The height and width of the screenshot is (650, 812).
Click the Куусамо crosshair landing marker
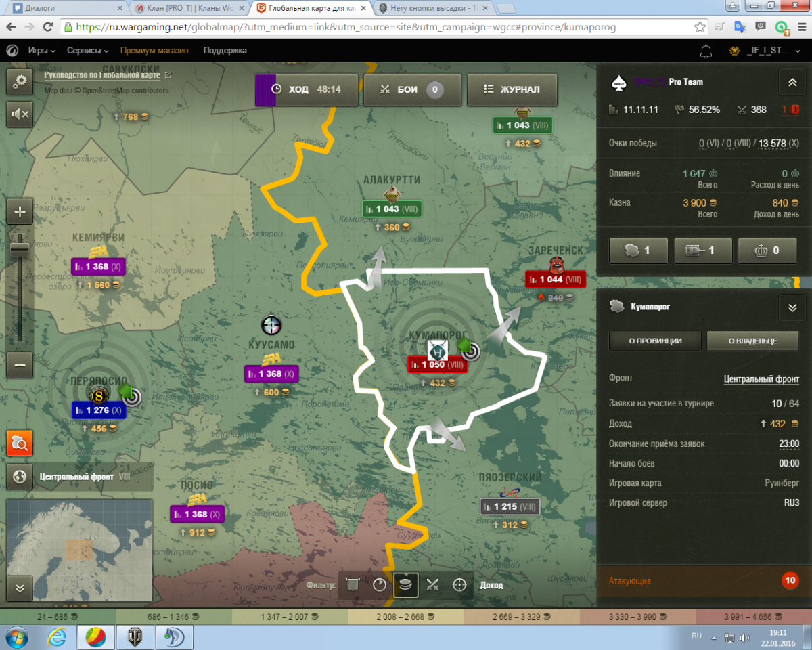pos(271,325)
